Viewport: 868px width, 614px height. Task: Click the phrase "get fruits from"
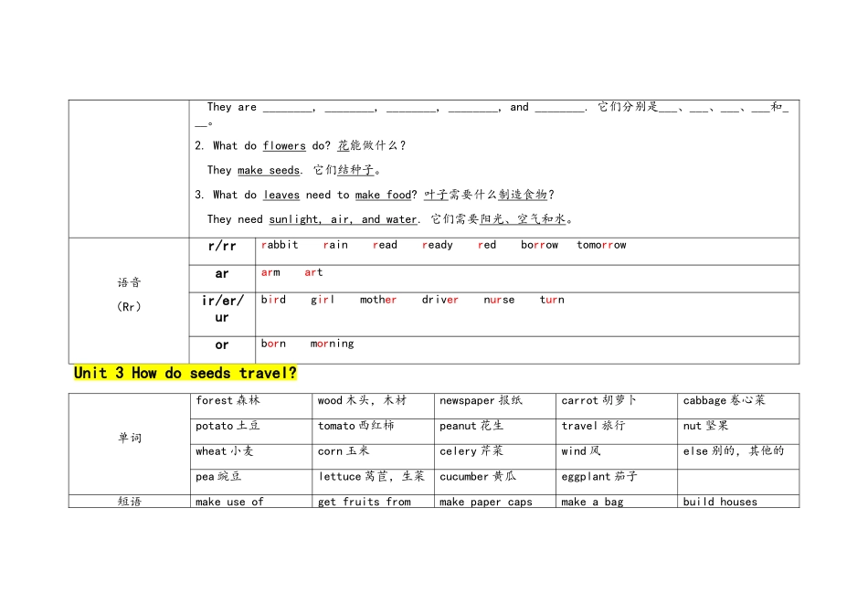365,502
